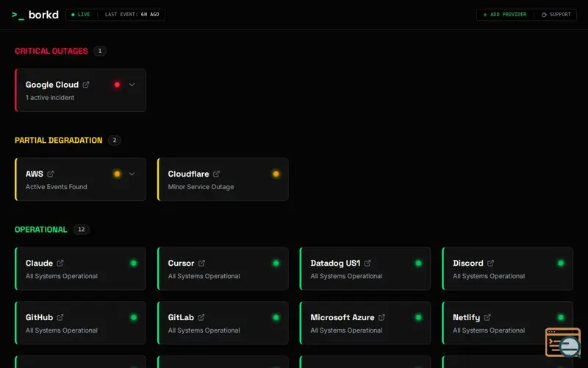
Task: Click the borkd terminal logo
Action: 35,15
